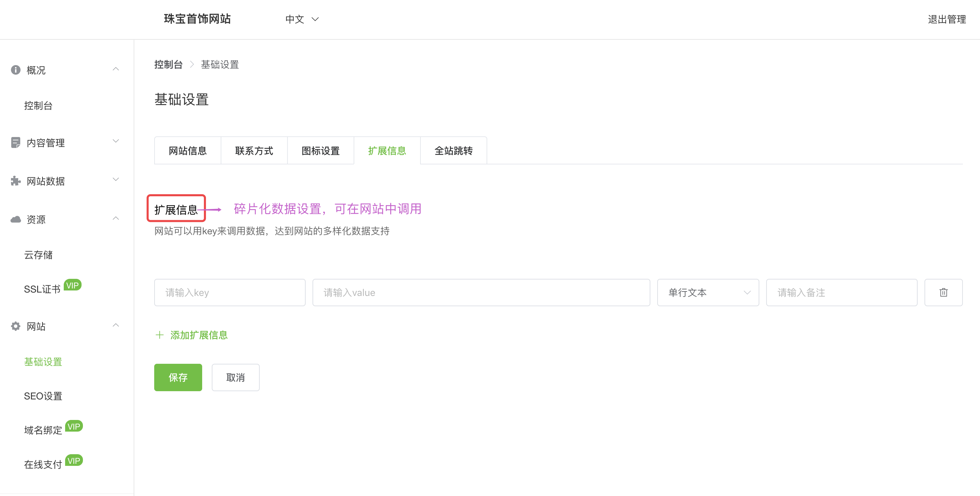Focus the 请输入key input field
The width and height of the screenshot is (980, 496).
point(230,293)
